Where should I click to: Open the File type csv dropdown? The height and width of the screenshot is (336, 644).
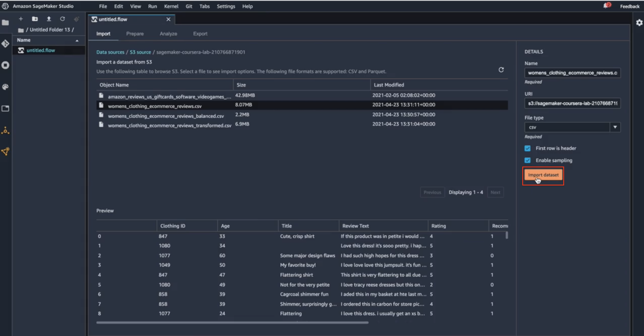point(573,127)
